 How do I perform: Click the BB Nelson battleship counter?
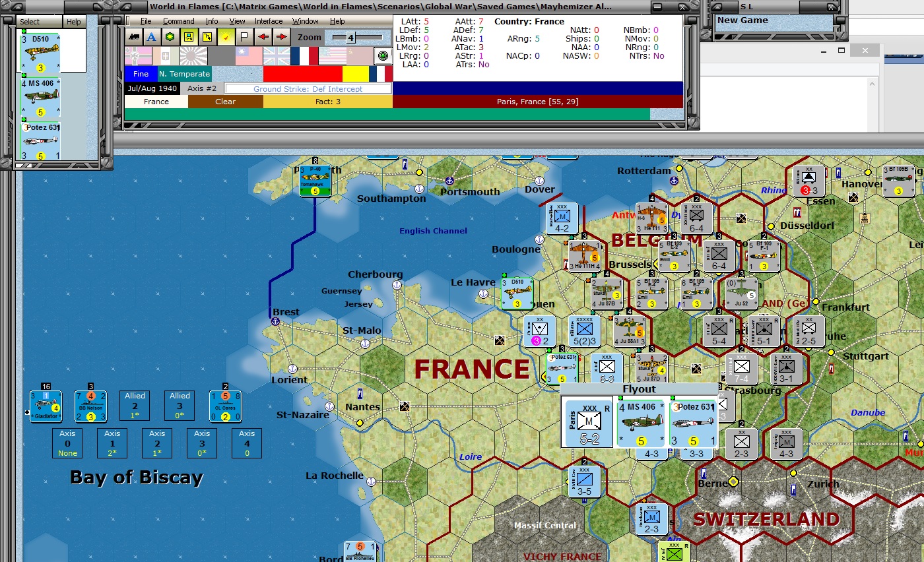91,407
